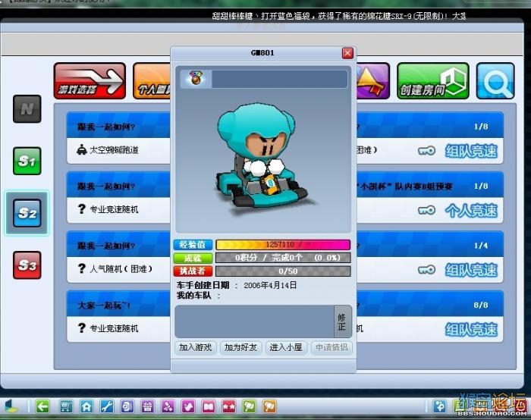The image size is (531, 420).
Task: Click the 人气随机 (困难) room
Action: (x=118, y=257)
